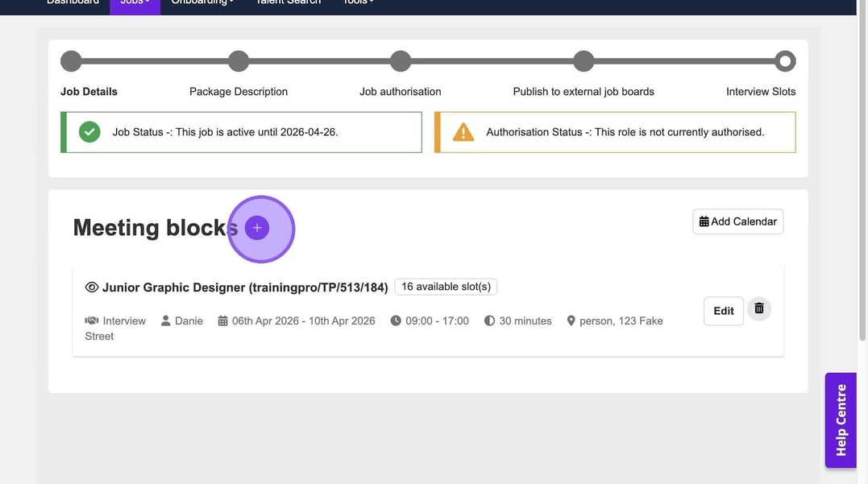Click the calendar icon beside the date range

tap(223, 321)
